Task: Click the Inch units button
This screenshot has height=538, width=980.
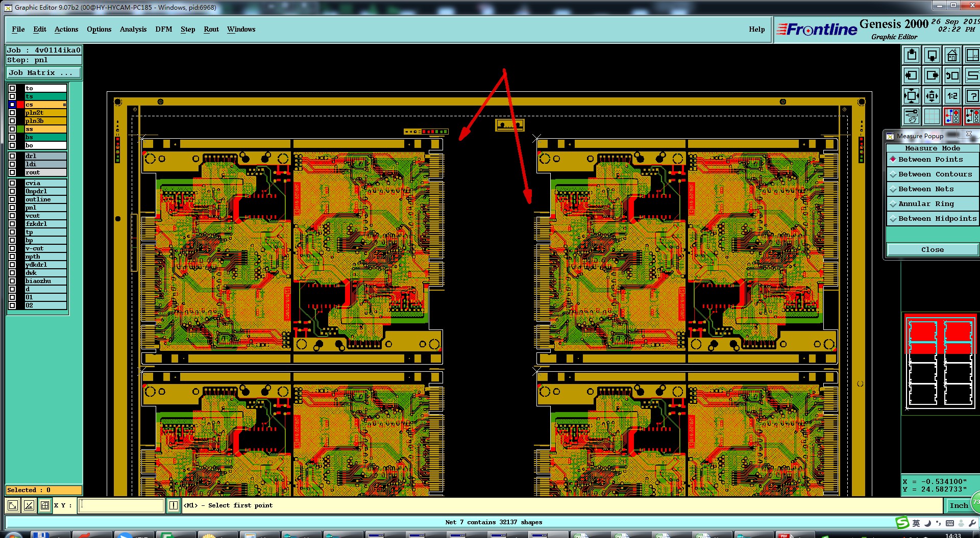Action: (959, 505)
